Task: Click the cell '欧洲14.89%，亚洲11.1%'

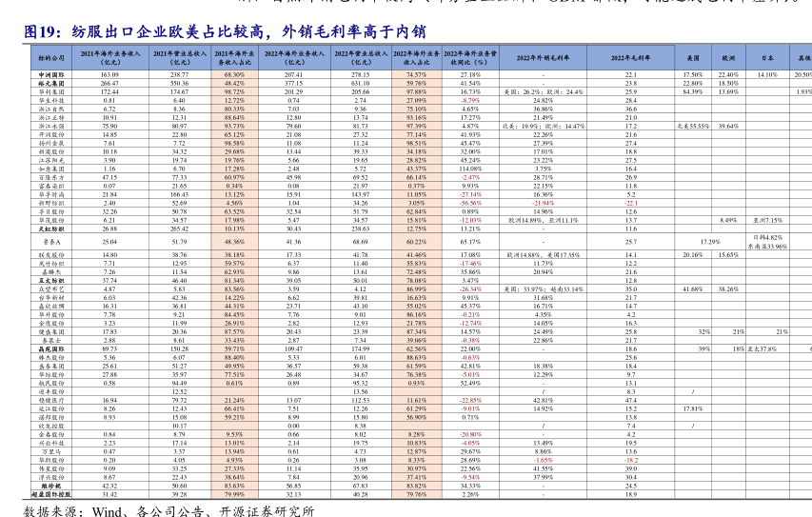Action: (x=543, y=220)
